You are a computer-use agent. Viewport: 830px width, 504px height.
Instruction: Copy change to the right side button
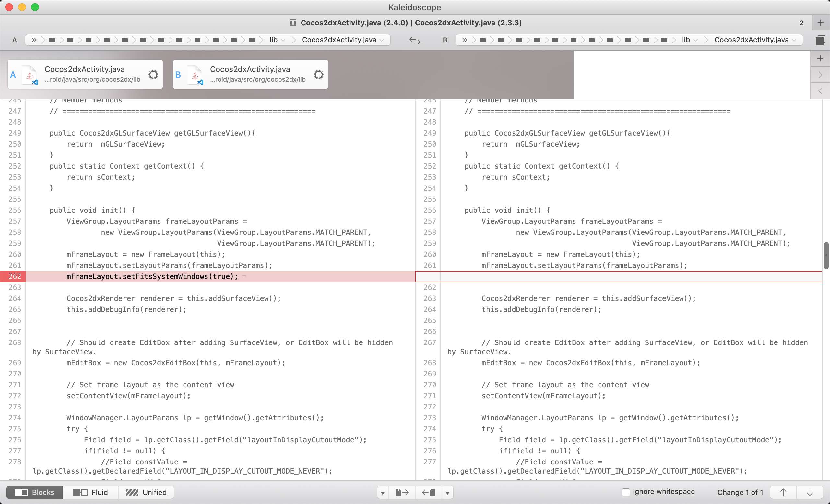click(x=402, y=492)
